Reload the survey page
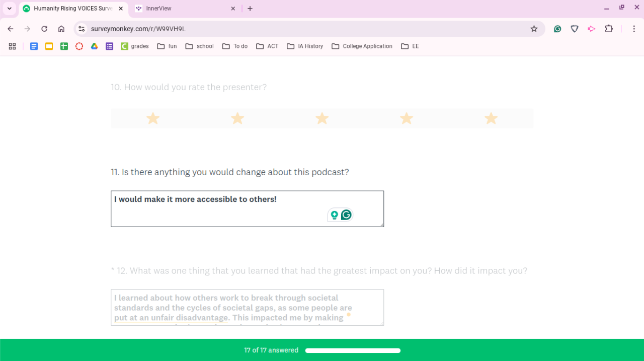The width and height of the screenshot is (644, 361). 44,29
